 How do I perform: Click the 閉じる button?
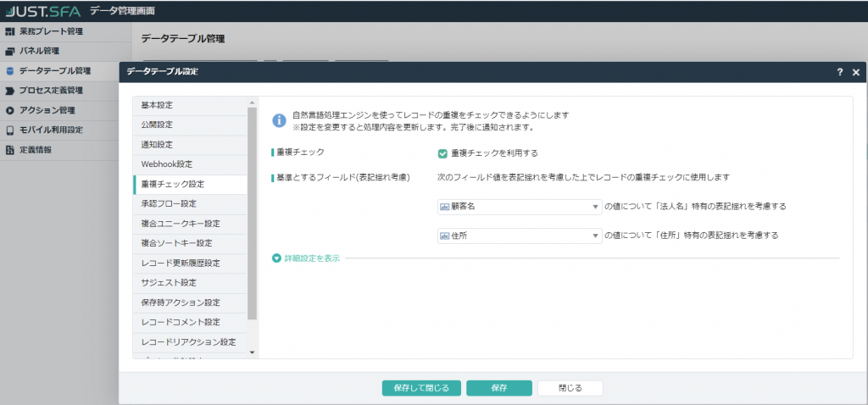click(570, 388)
